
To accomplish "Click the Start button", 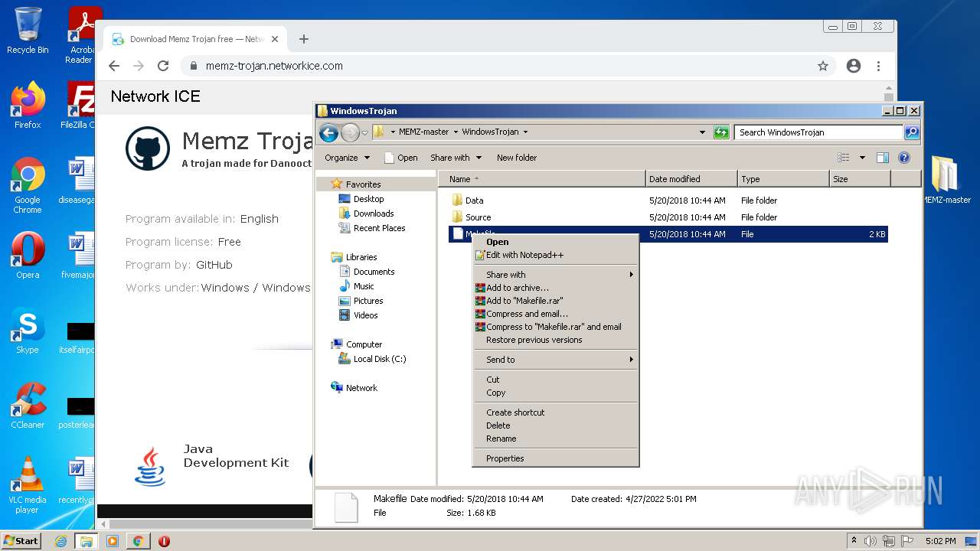I will pos(21,540).
